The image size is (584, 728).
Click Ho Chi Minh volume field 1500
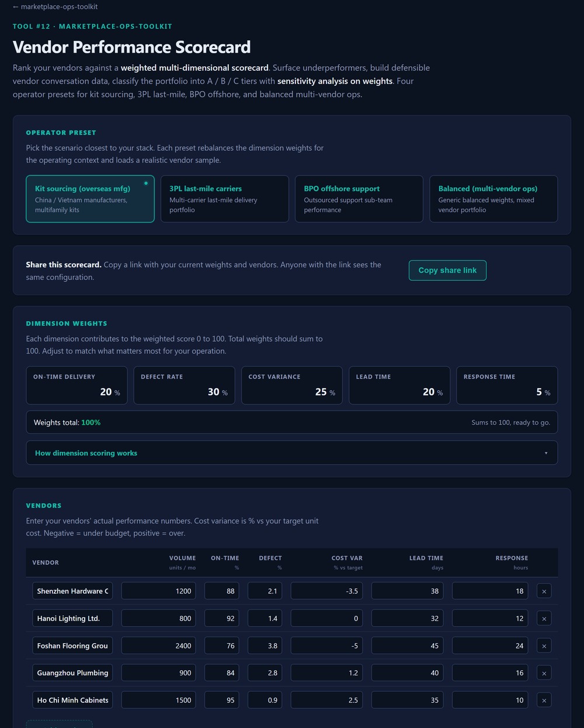tap(158, 700)
